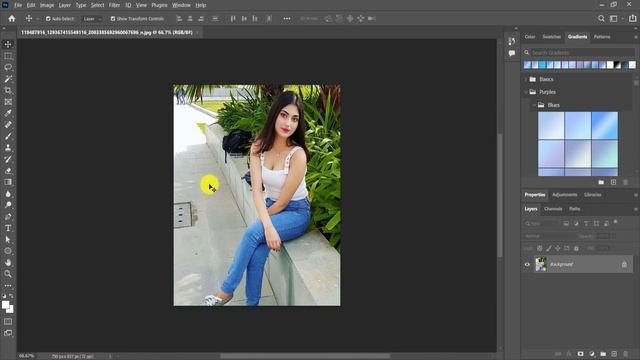Hide the Background layer with the eye icon
The height and width of the screenshot is (360, 640).
click(x=527, y=264)
